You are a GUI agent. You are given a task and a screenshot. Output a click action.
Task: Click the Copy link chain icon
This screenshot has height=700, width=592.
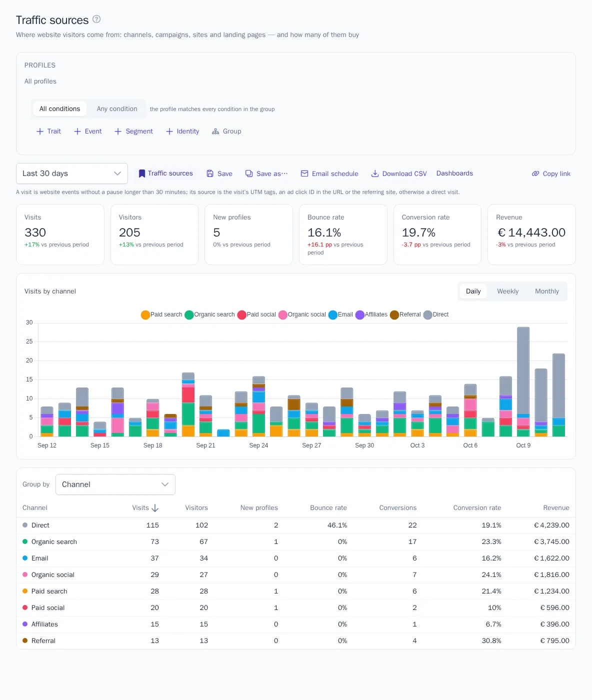(x=535, y=173)
